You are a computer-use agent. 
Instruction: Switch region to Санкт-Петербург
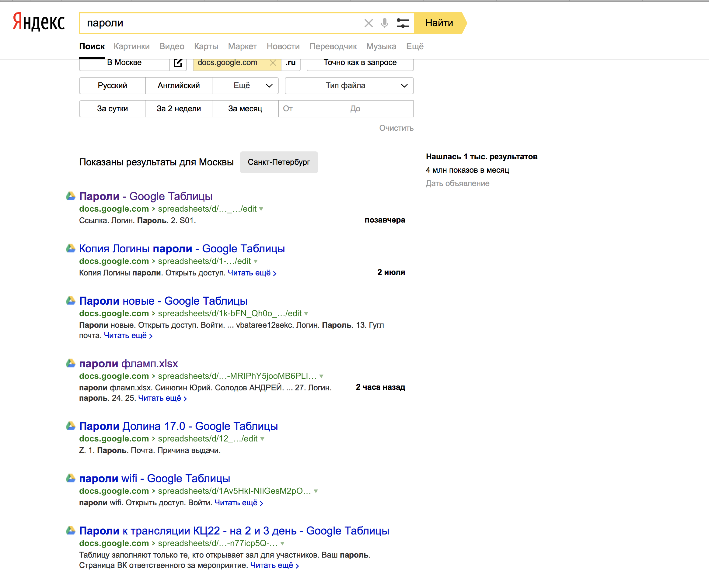click(x=278, y=162)
